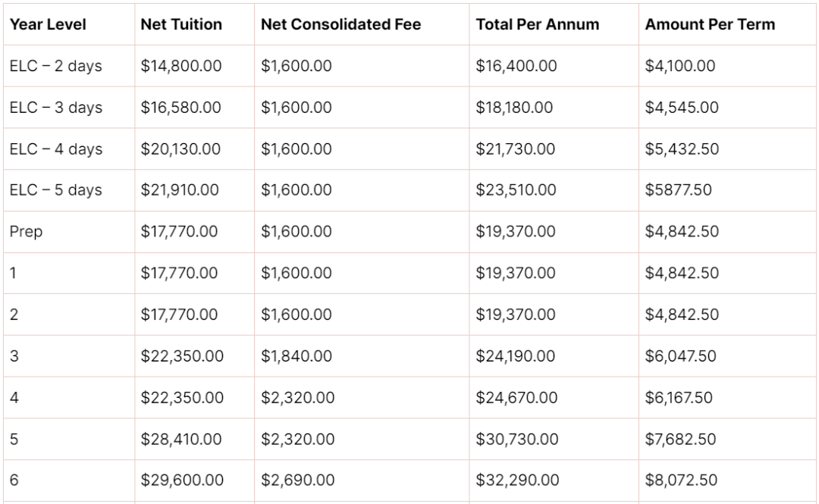Viewport: 819px width, 504px height.
Task: Select the ELC – 2 days row label
Action: (x=56, y=67)
